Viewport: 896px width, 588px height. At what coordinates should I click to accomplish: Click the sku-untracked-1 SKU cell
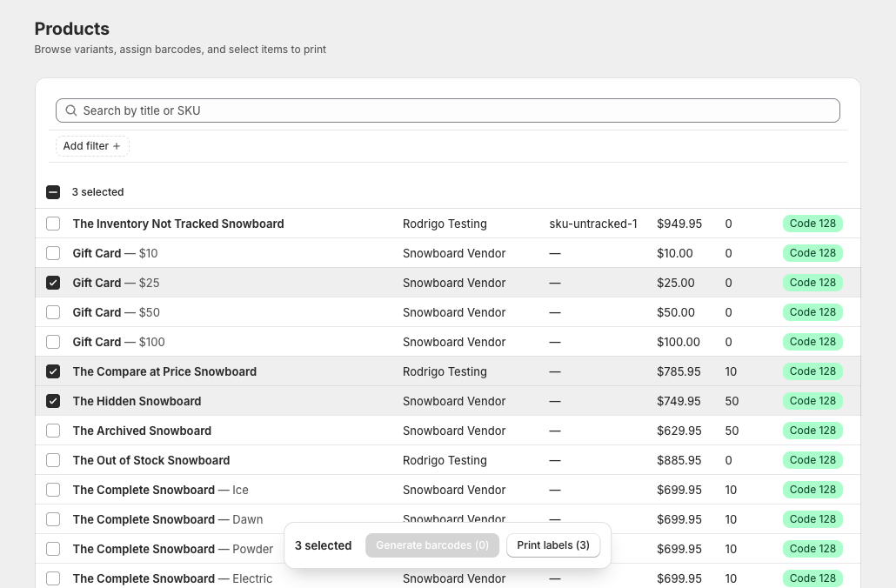[x=593, y=224]
